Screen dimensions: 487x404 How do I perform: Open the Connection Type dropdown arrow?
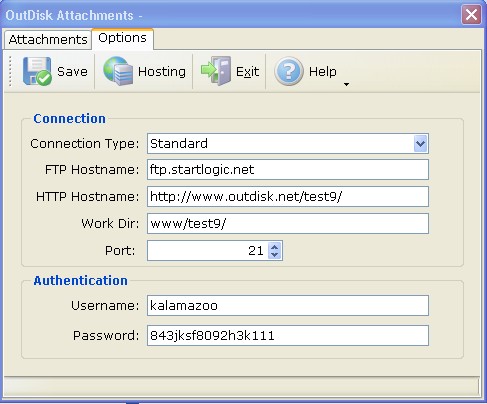click(421, 144)
